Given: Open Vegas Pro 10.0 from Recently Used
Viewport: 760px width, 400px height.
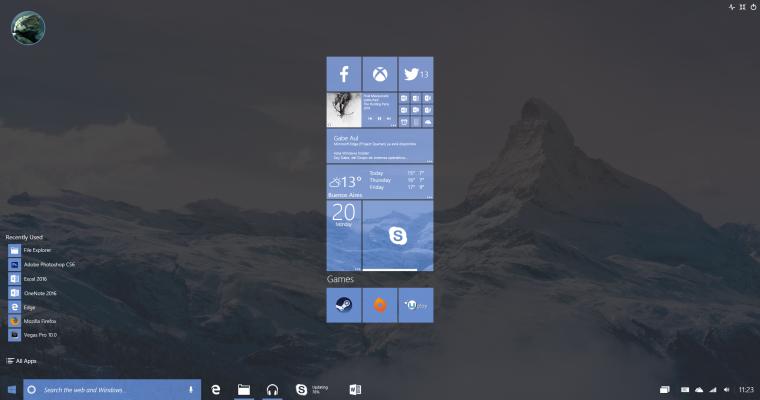Looking at the screenshot, I should pos(32,335).
